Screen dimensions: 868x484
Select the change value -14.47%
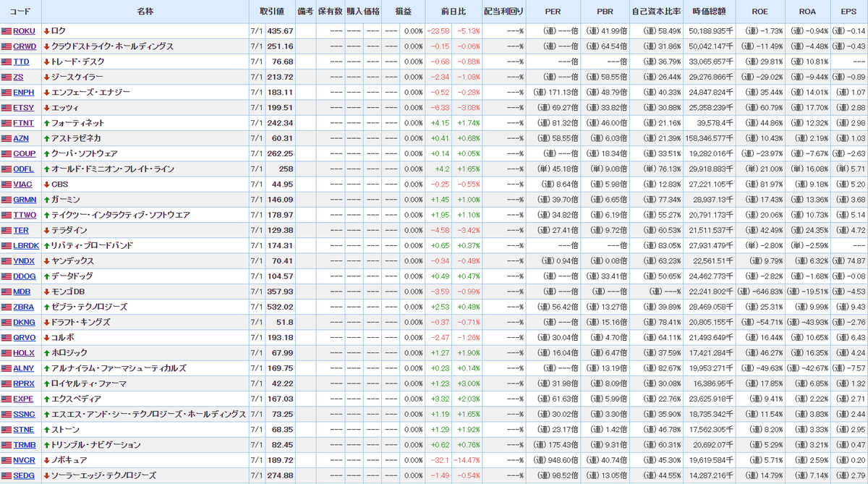click(468, 460)
